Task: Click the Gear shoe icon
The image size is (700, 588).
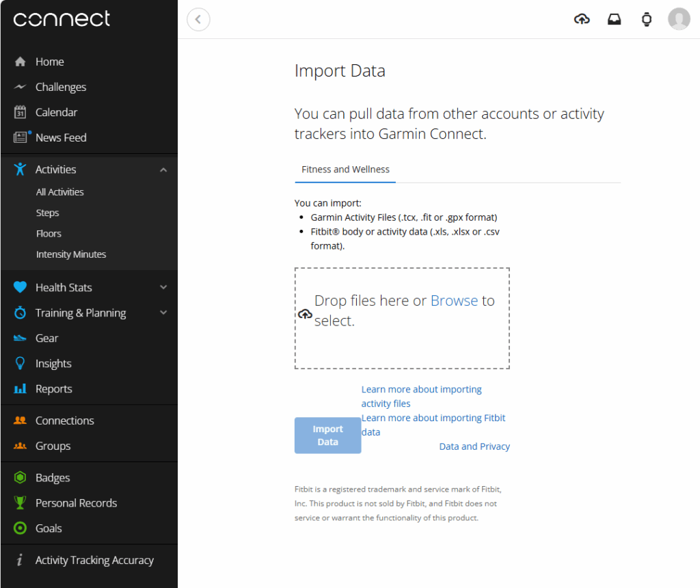Action: [x=20, y=338]
